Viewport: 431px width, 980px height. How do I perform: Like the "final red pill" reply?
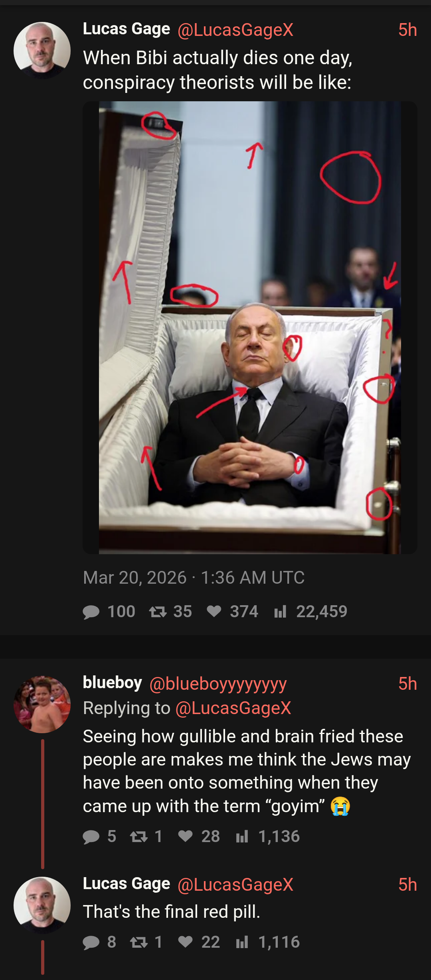point(186,942)
